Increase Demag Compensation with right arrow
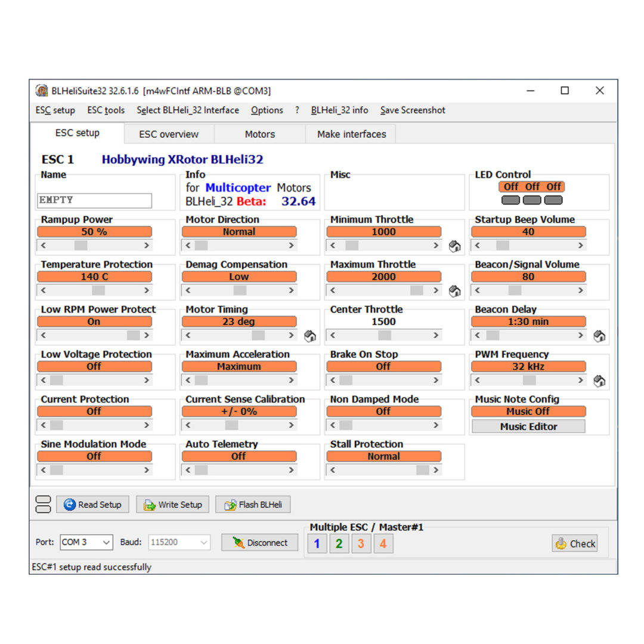The image size is (644, 644). pos(291,290)
